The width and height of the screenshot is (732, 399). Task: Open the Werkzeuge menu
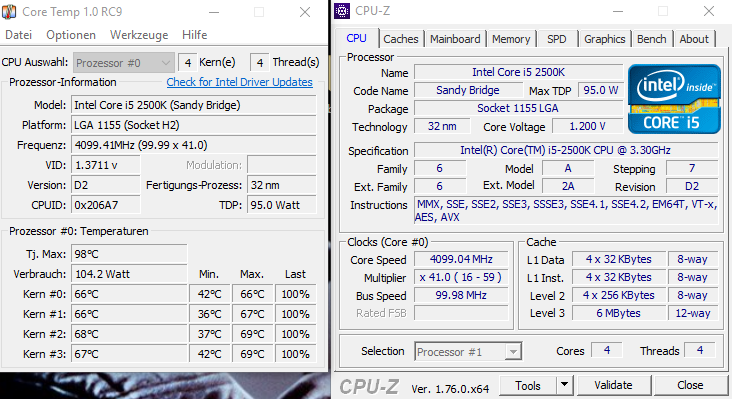[x=139, y=35]
